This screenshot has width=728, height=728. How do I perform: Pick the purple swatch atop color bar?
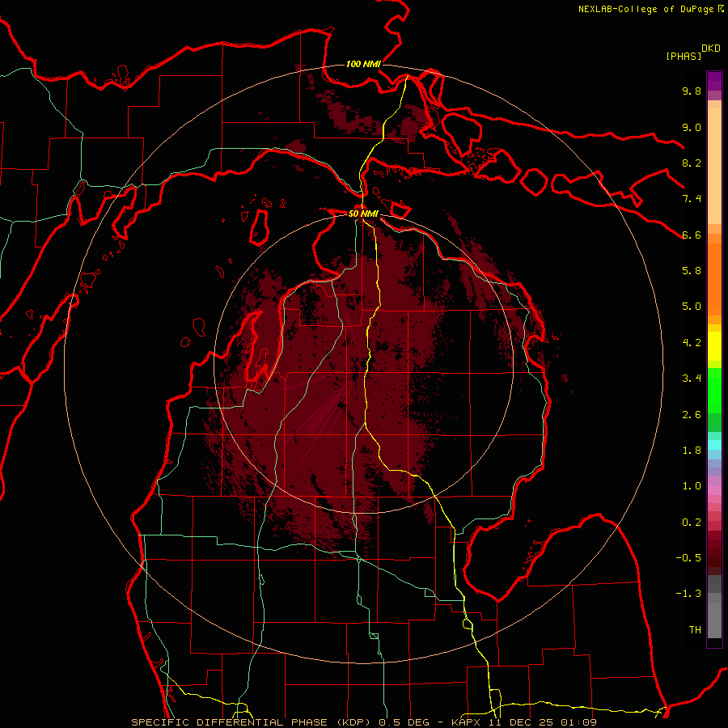(714, 81)
